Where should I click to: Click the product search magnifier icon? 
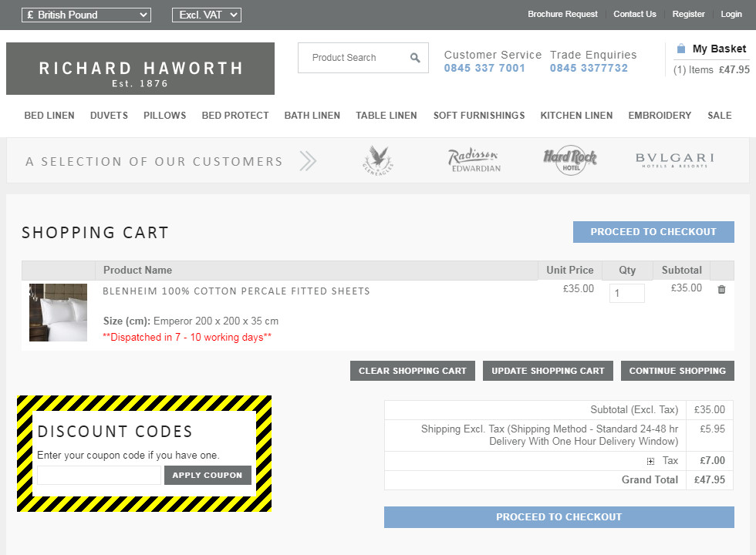coord(415,58)
